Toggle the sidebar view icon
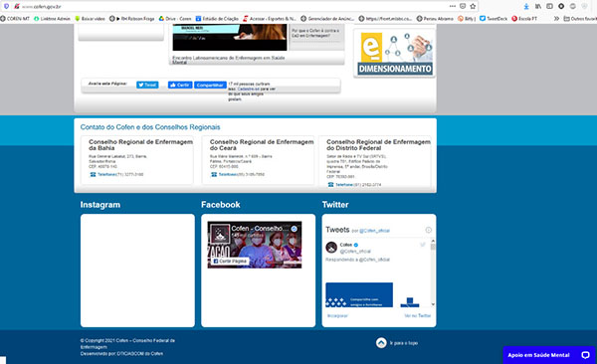The image size is (597, 364). point(549,7)
